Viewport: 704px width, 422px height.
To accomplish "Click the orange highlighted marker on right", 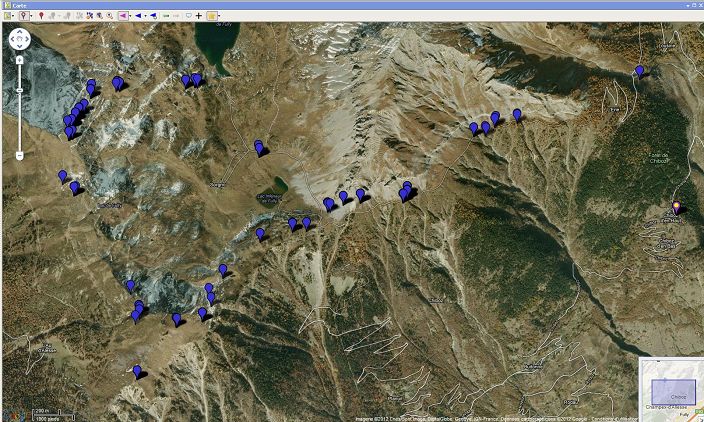I will pos(676,207).
